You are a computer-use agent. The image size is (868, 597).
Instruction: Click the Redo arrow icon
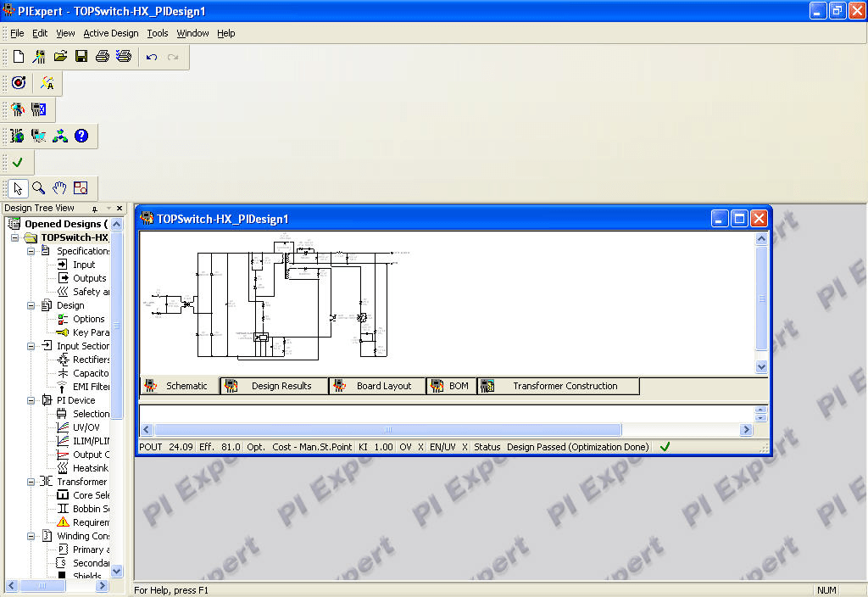[173, 57]
